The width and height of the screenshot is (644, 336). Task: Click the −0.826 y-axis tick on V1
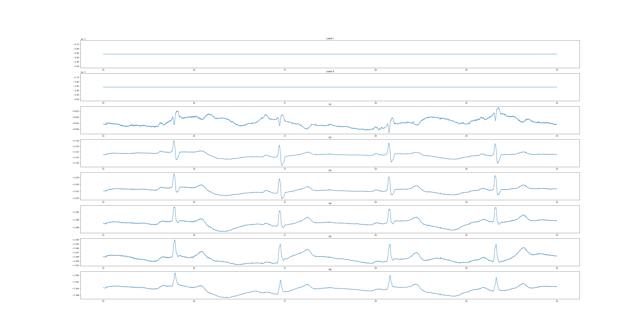[76, 129]
